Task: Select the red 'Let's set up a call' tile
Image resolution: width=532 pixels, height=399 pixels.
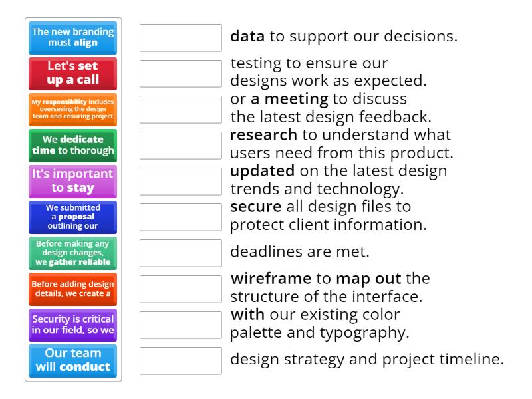Action: pyautogui.click(x=73, y=73)
